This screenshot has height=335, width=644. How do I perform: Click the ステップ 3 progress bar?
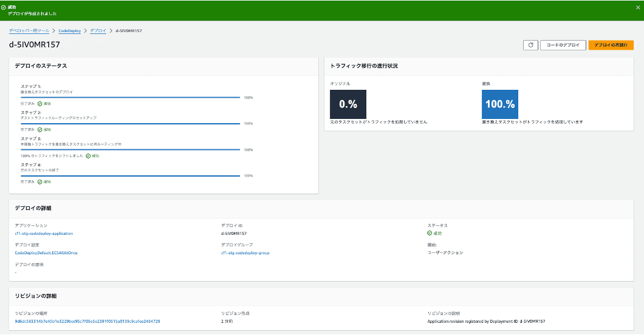(x=130, y=150)
